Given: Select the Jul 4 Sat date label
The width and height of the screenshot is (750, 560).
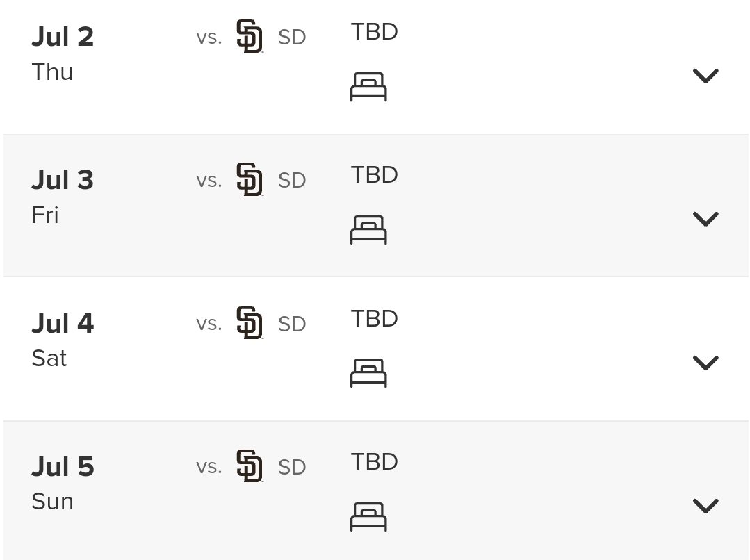Looking at the screenshot, I should point(63,340).
